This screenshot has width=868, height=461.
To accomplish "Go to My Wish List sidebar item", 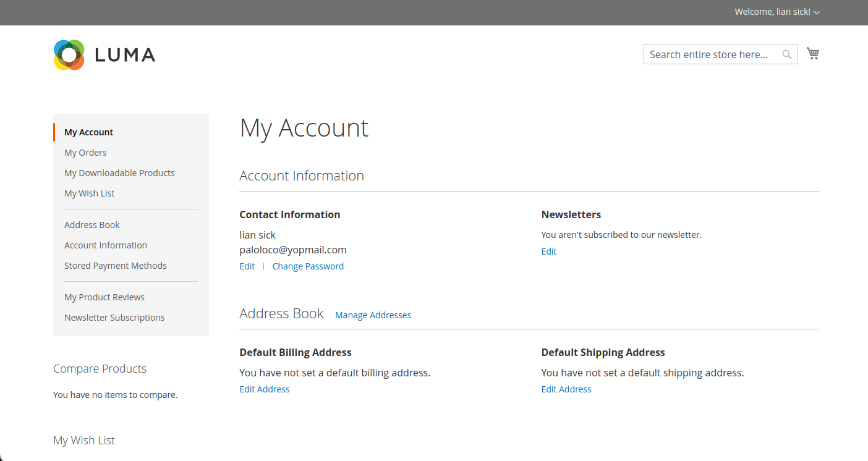I will [90, 193].
